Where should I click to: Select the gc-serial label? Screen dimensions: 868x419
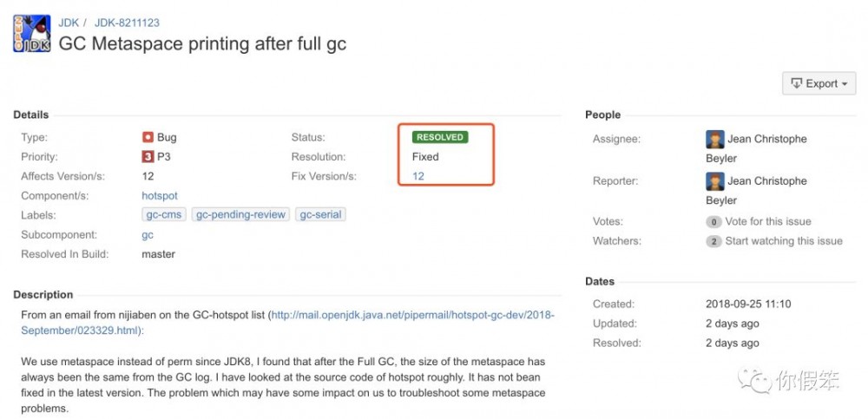(320, 214)
